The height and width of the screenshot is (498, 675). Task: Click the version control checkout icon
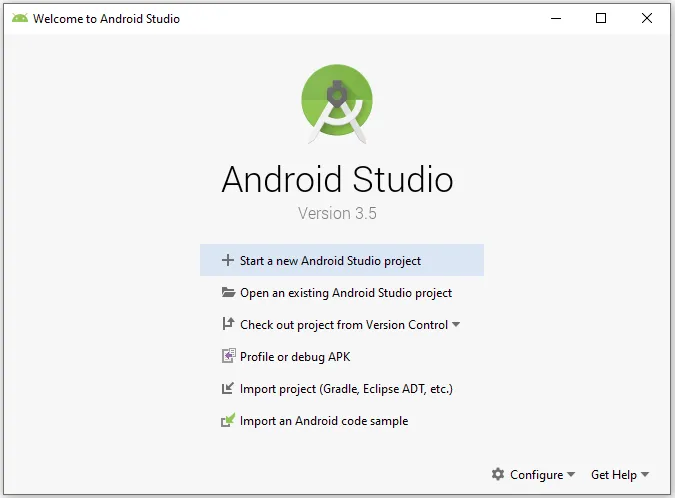228,324
